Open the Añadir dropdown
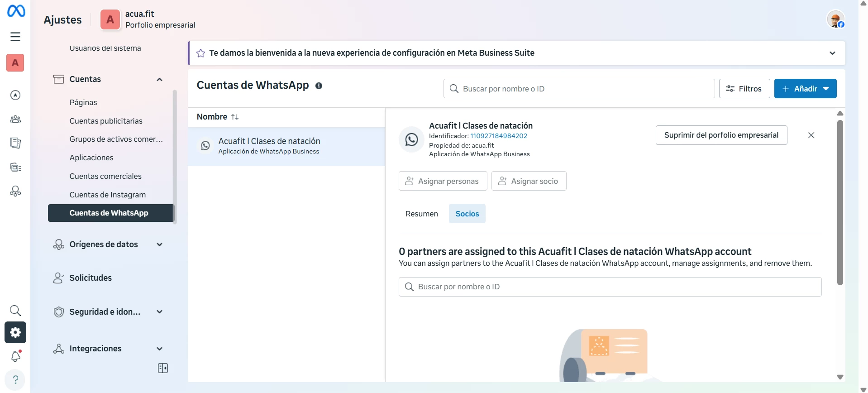This screenshot has width=868, height=393. pos(805,89)
